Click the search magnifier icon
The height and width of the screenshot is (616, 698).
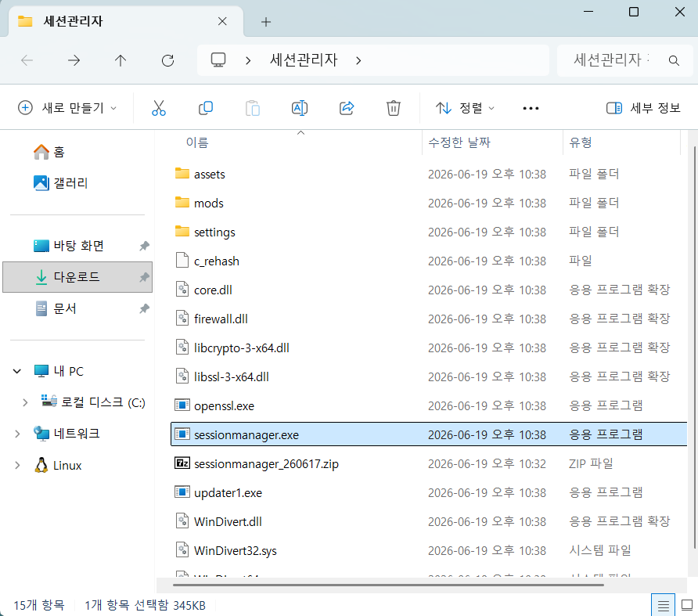pos(674,60)
